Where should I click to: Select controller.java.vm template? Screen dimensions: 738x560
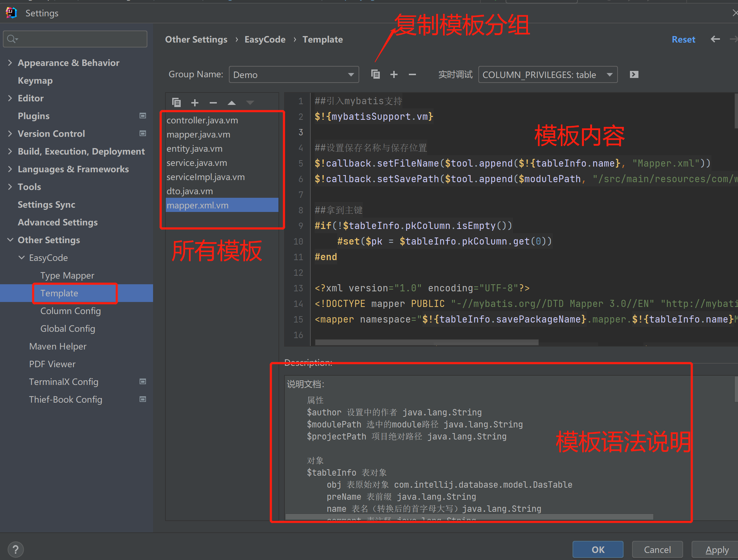[x=202, y=121]
